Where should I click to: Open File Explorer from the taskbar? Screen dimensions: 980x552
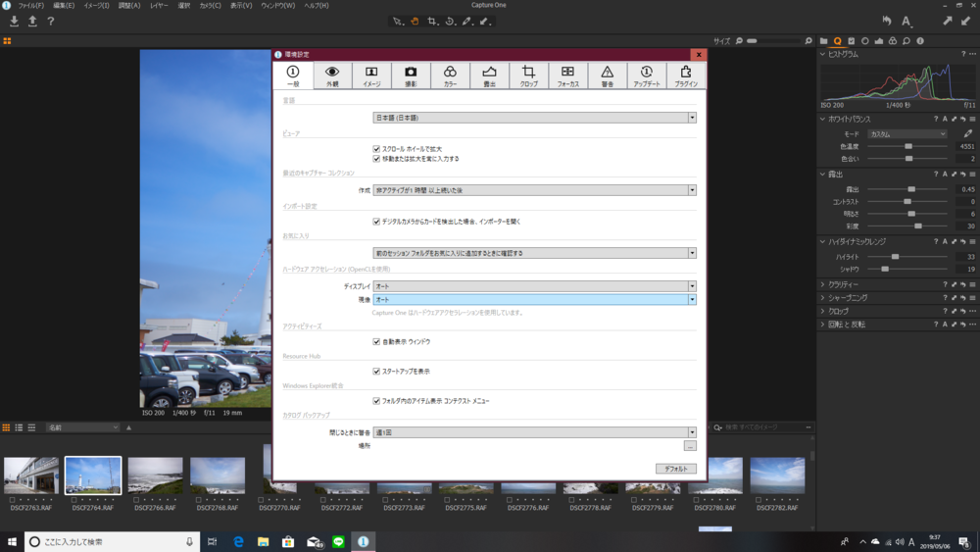click(x=263, y=541)
